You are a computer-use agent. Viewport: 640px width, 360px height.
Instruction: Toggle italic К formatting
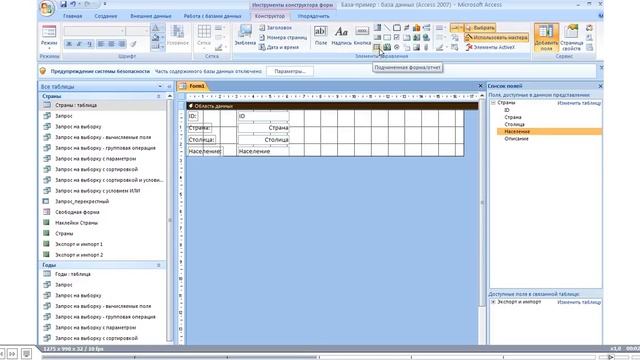pos(79,44)
